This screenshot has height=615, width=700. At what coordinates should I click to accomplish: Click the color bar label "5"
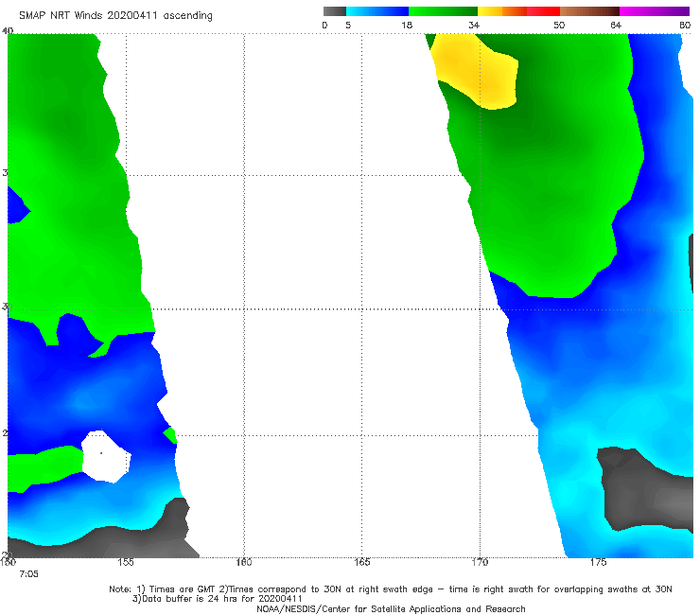point(348,25)
